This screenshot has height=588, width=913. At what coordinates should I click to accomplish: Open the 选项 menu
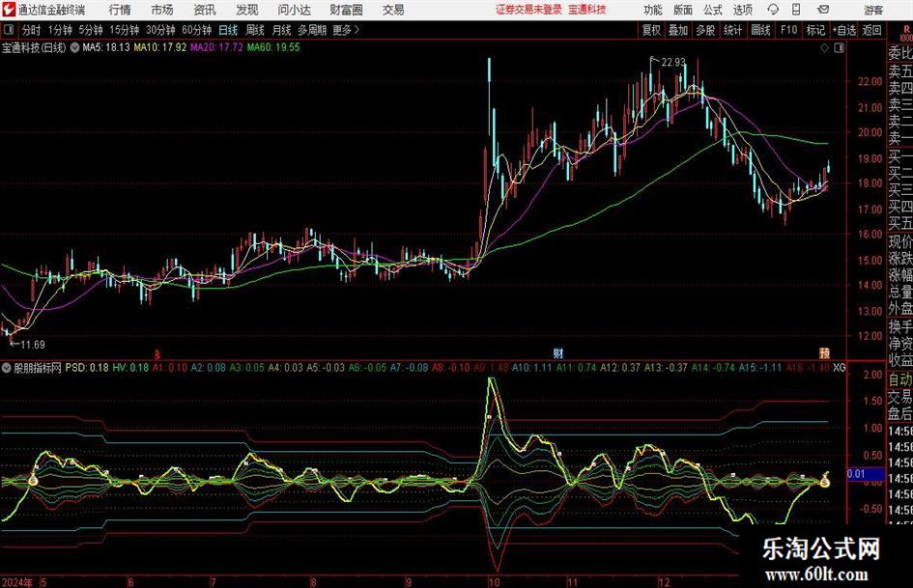coord(742,10)
